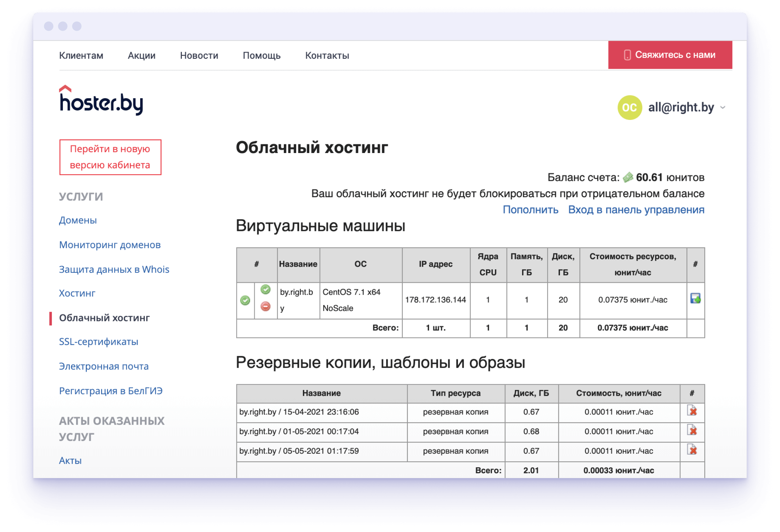Click the Виртуальные машины section heading

tap(321, 226)
